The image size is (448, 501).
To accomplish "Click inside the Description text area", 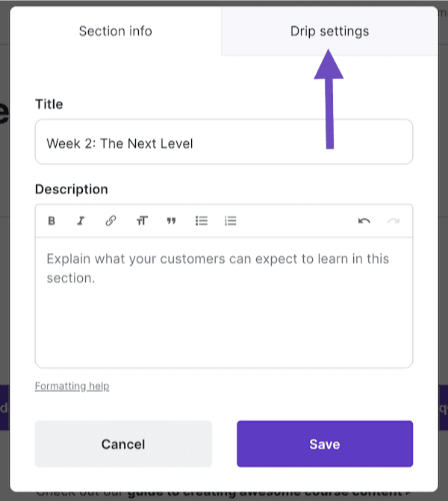I will (x=224, y=302).
